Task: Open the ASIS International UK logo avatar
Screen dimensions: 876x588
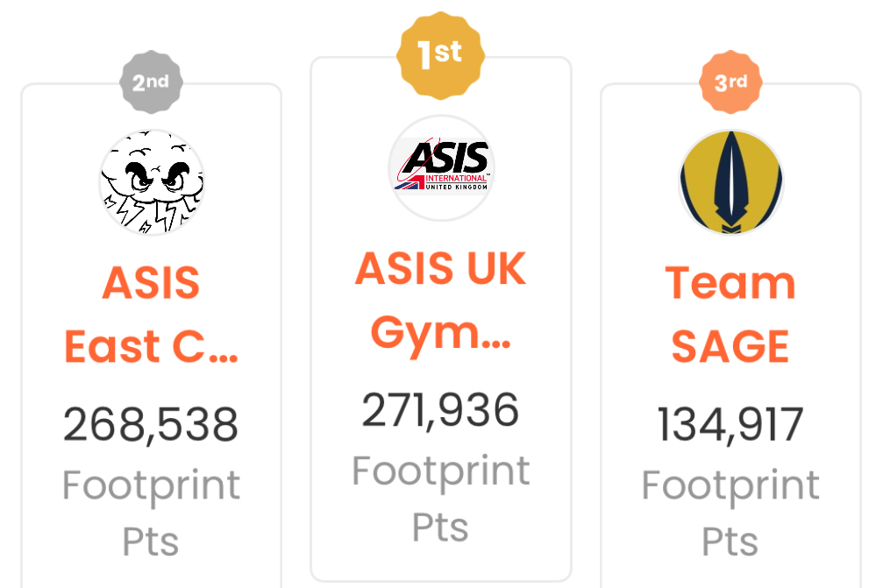Action: click(441, 167)
